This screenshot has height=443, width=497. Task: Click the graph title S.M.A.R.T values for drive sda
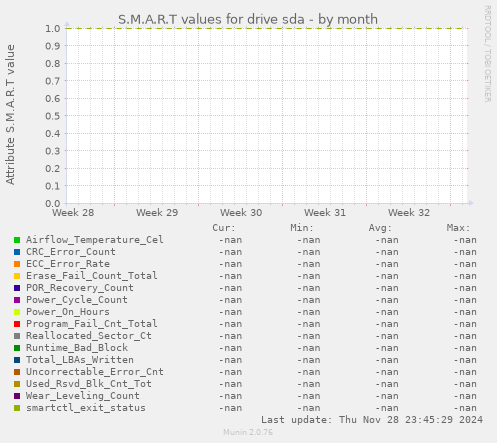point(248,19)
